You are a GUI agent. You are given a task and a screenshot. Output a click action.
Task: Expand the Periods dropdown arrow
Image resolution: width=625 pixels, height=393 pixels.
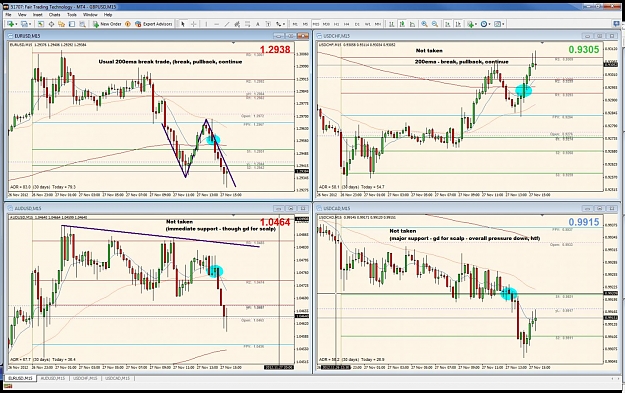489,24
